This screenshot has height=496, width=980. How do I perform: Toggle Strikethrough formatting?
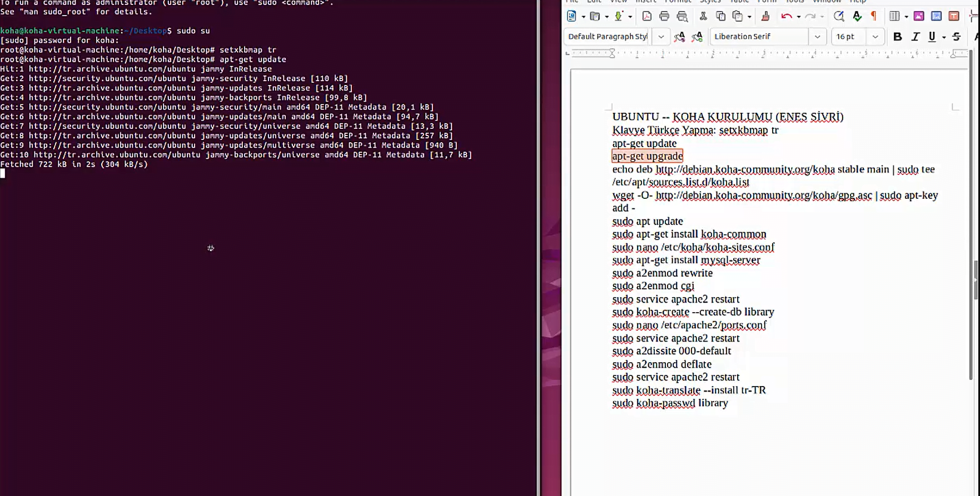click(956, 37)
